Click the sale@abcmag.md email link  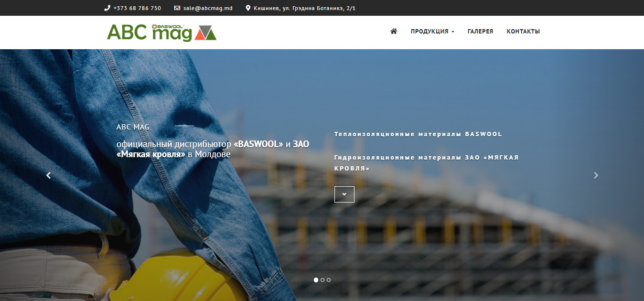[x=208, y=8]
